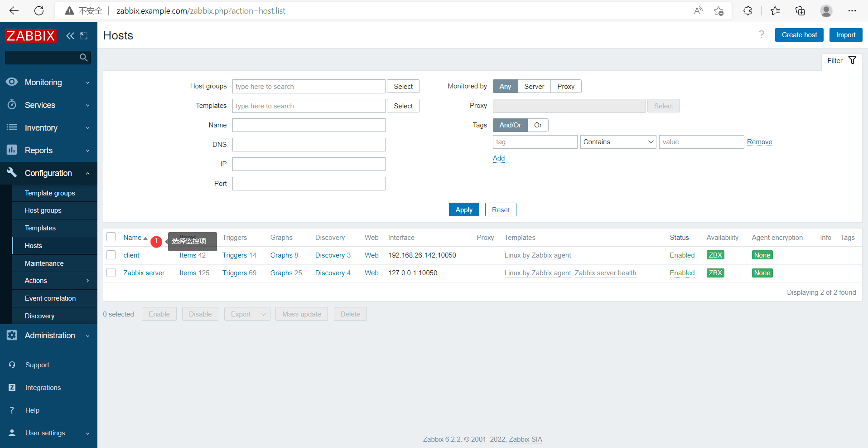
Task: Click the Inventory list icon
Action: pos(12,127)
